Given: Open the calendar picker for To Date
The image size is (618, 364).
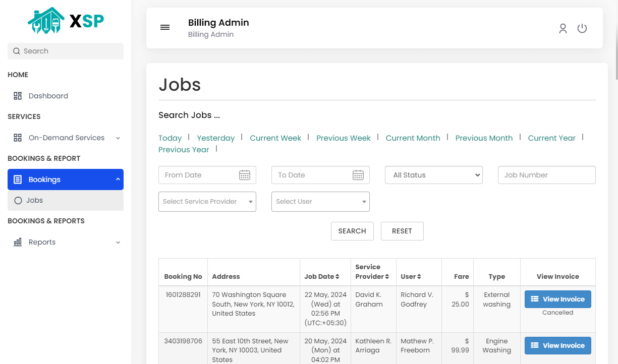Looking at the screenshot, I should (358, 175).
